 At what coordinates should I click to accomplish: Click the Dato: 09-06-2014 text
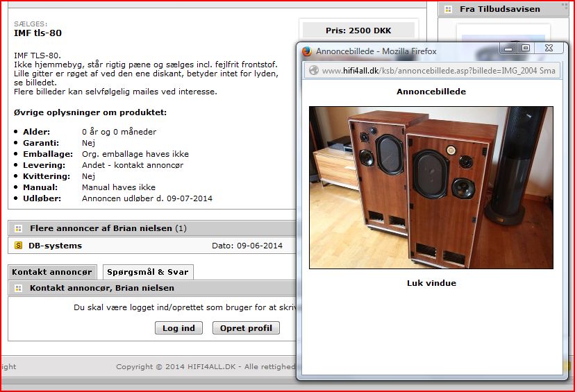tap(247, 246)
